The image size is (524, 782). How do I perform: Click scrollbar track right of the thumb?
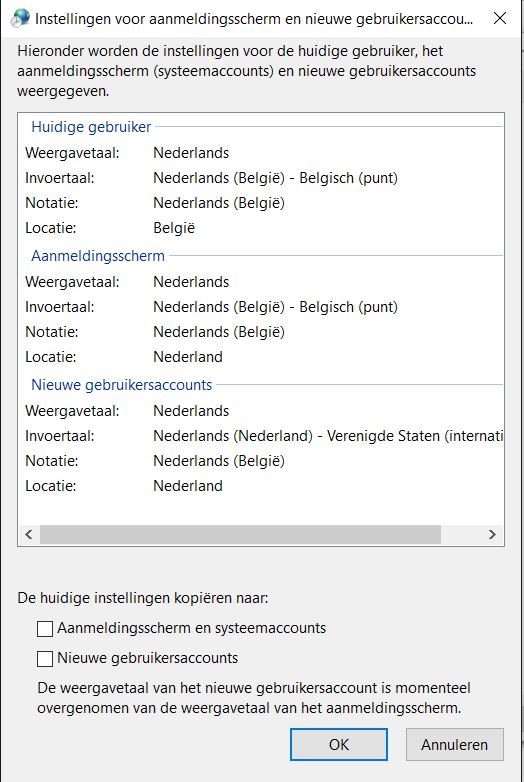tap(461, 535)
